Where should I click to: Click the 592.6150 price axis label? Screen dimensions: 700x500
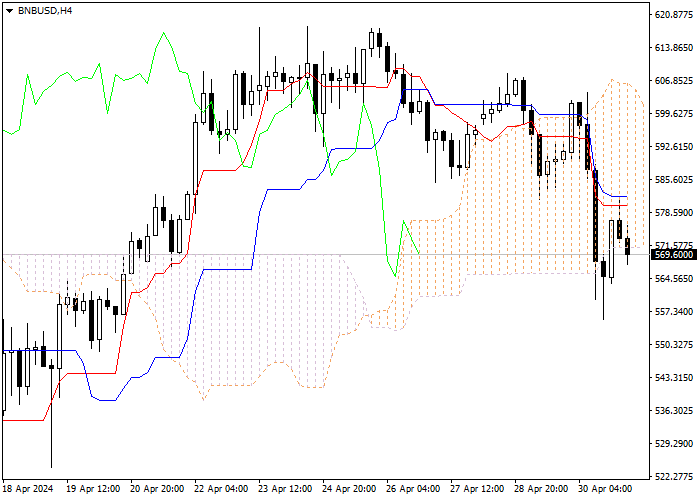pyautogui.click(x=674, y=147)
